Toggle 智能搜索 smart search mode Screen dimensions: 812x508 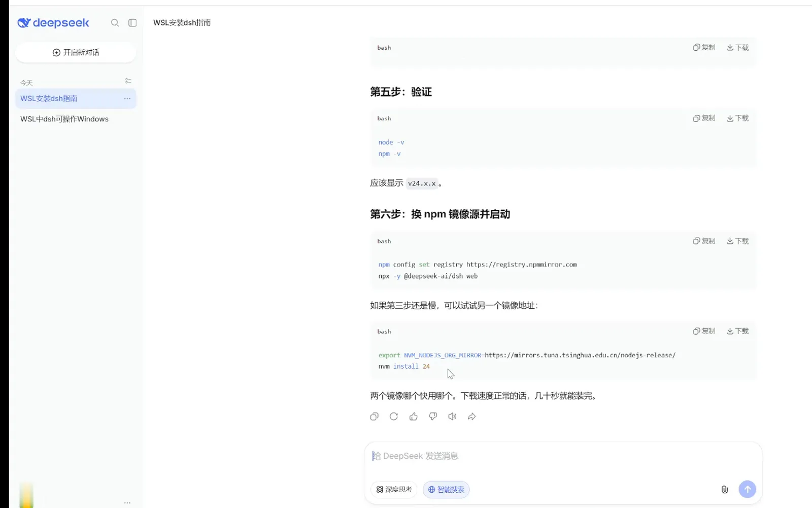[446, 489]
